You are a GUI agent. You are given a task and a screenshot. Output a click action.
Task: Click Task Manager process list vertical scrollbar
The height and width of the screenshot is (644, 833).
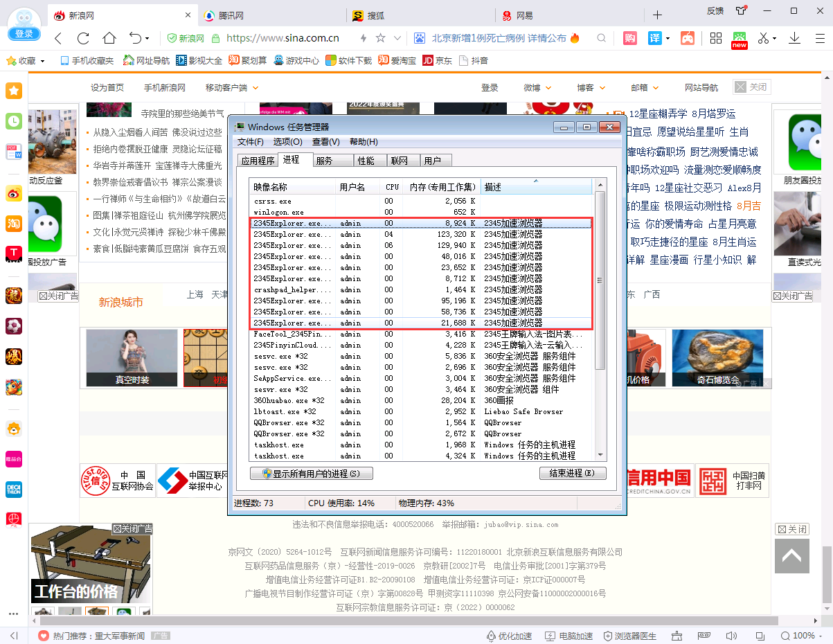(600, 280)
